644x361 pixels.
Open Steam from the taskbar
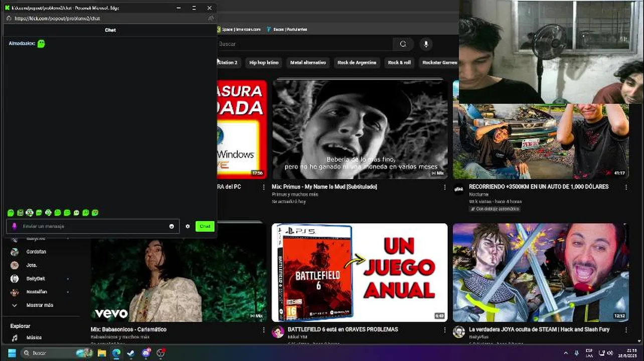(131, 353)
